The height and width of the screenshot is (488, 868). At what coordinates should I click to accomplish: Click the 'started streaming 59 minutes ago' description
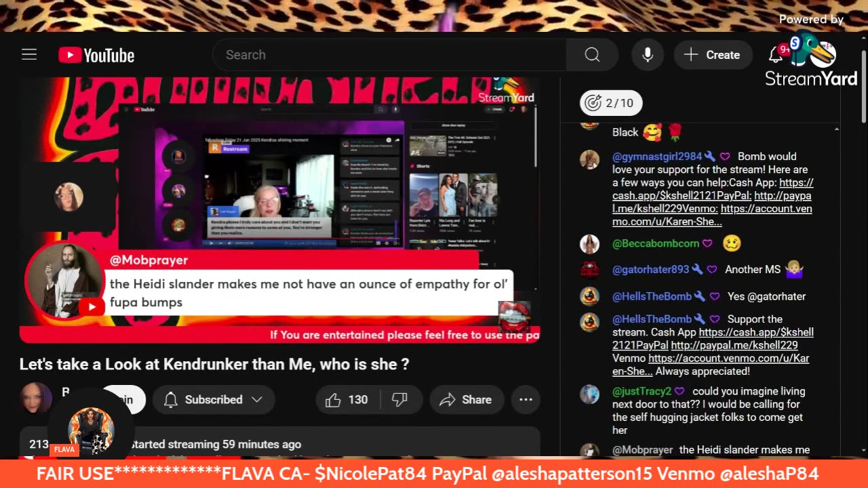pyautogui.click(x=215, y=445)
